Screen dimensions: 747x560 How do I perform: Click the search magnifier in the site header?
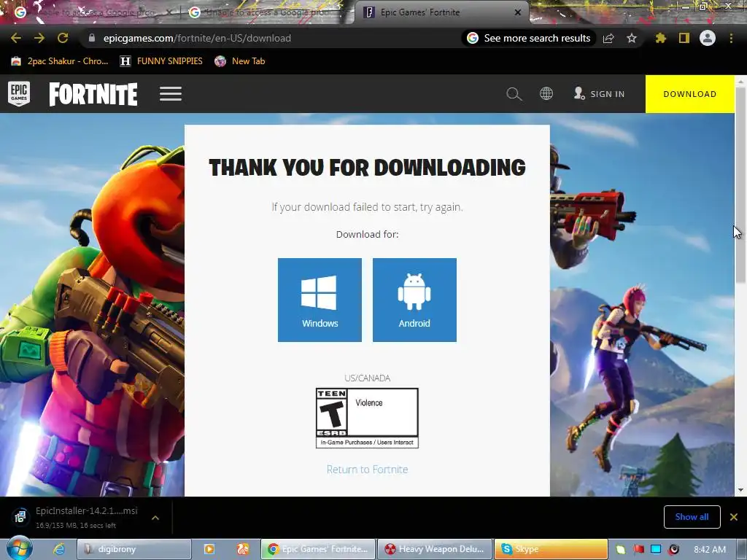514,94
